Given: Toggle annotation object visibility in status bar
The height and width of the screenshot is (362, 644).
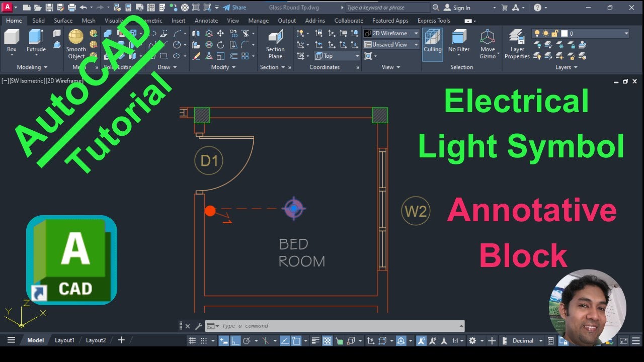Looking at the screenshot, I should tap(421, 340).
